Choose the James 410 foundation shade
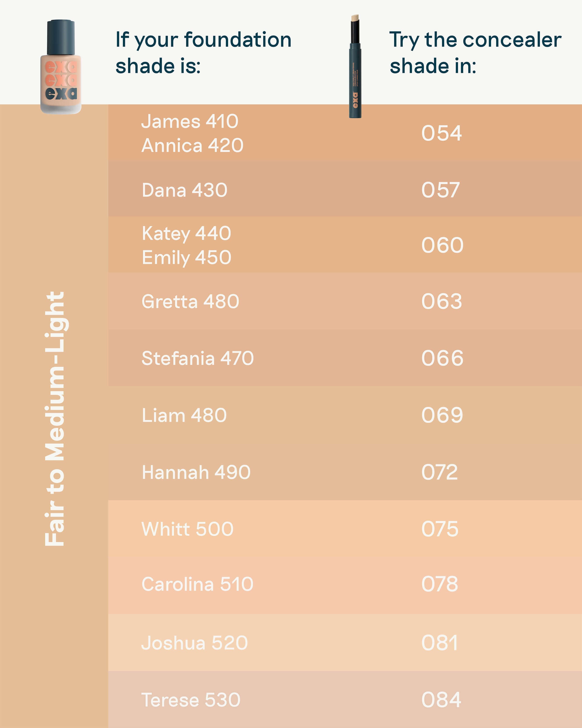Image resolution: width=582 pixels, height=728 pixels. tap(190, 121)
